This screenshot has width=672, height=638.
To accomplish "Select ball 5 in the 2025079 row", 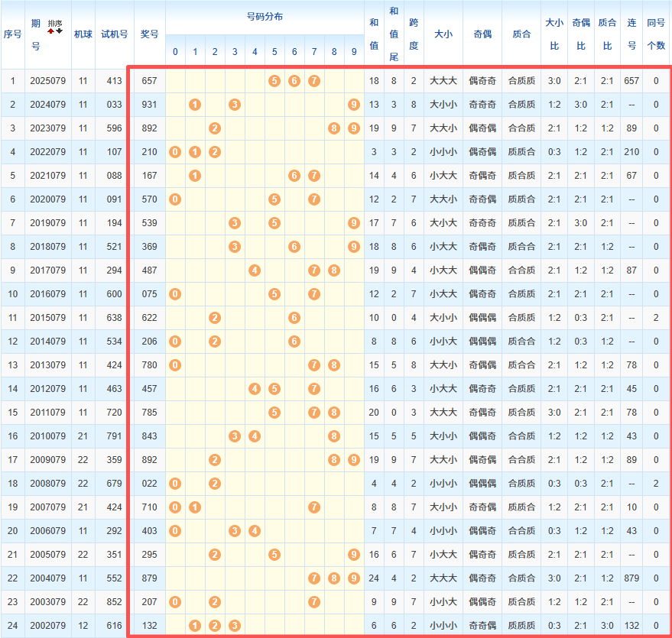I will tap(274, 81).
